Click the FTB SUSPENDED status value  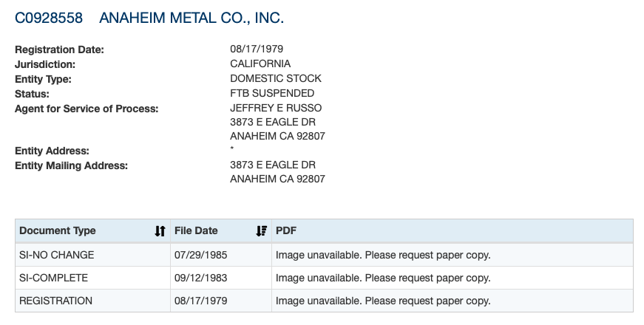tap(272, 93)
